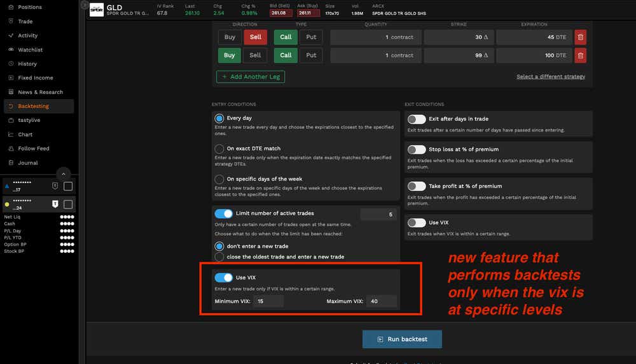Click the Backtesting icon
Image resolution: width=636 pixels, height=364 pixels.
(11, 106)
